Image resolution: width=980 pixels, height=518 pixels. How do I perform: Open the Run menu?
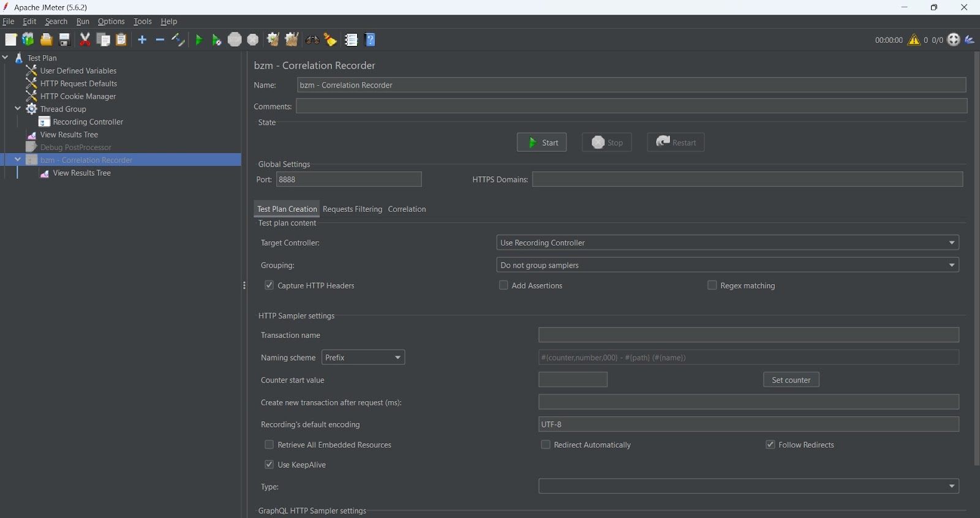click(83, 21)
